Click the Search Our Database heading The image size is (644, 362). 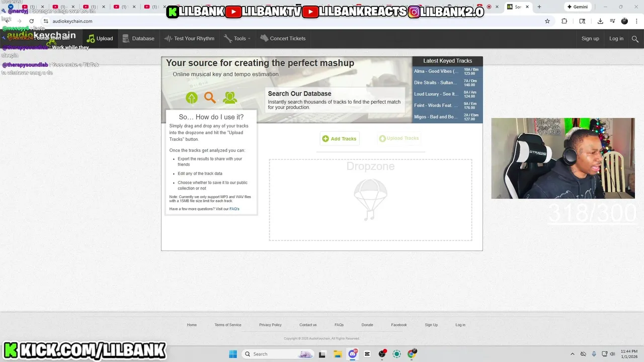299,94
